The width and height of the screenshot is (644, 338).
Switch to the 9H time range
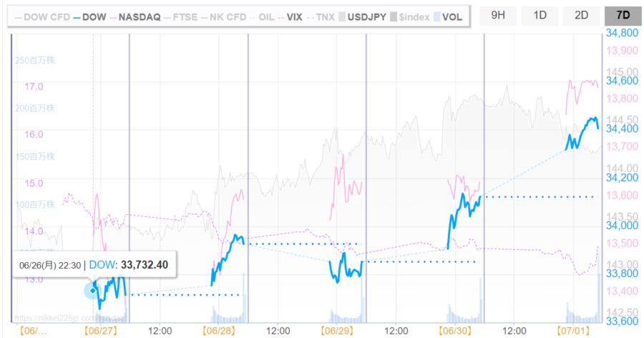pyautogui.click(x=499, y=15)
